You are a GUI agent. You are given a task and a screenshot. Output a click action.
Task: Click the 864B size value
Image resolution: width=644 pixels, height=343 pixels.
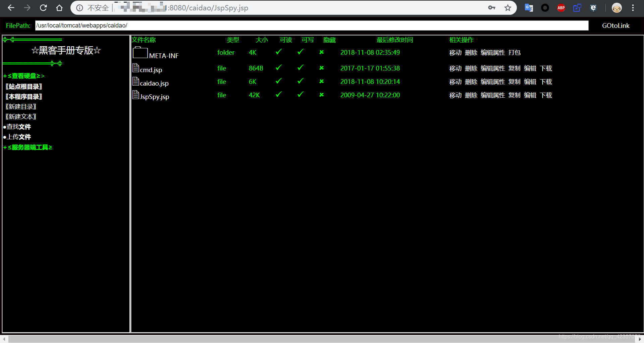tap(256, 68)
